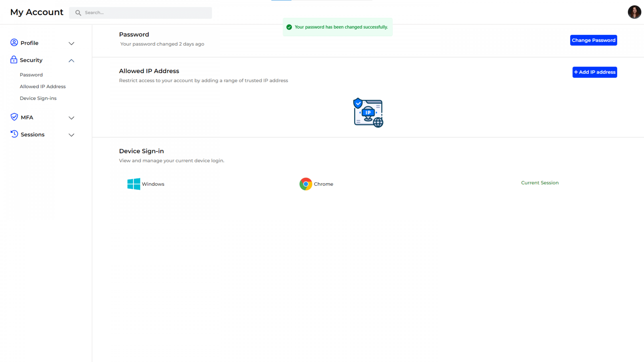The height and width of the screenshot is (362, 644).
Task: Click the green success checkmark icon
Action: [289, 27]
